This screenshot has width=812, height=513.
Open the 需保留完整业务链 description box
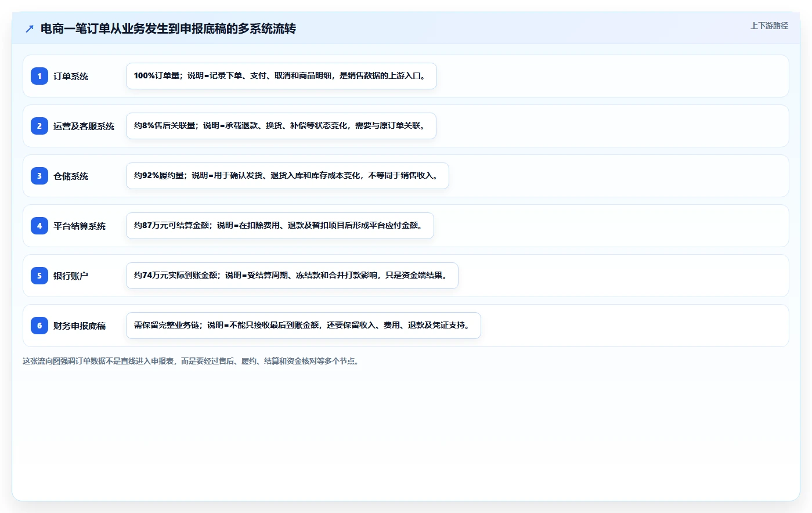(304, 326)
